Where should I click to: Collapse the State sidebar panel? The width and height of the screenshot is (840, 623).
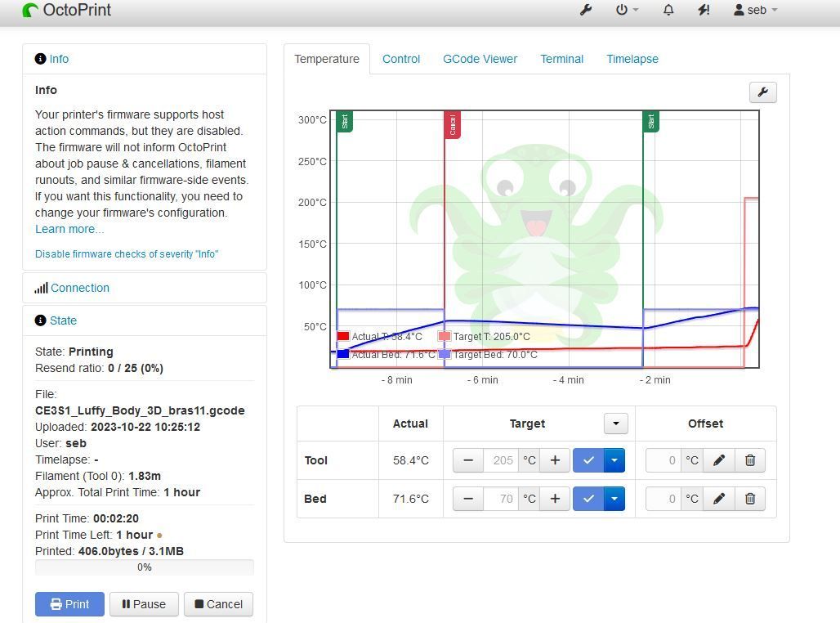point(63,320)
